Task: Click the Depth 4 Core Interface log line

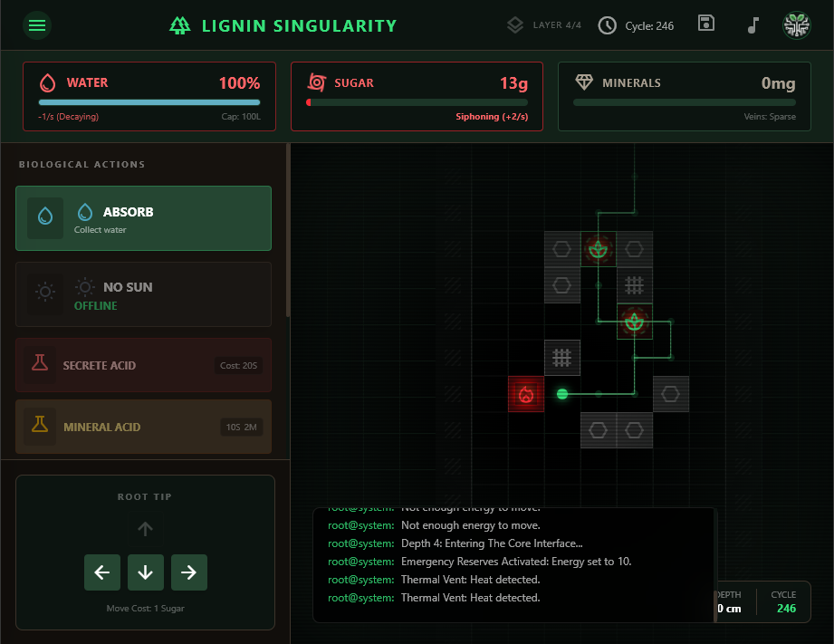Action: pos(455,543)
